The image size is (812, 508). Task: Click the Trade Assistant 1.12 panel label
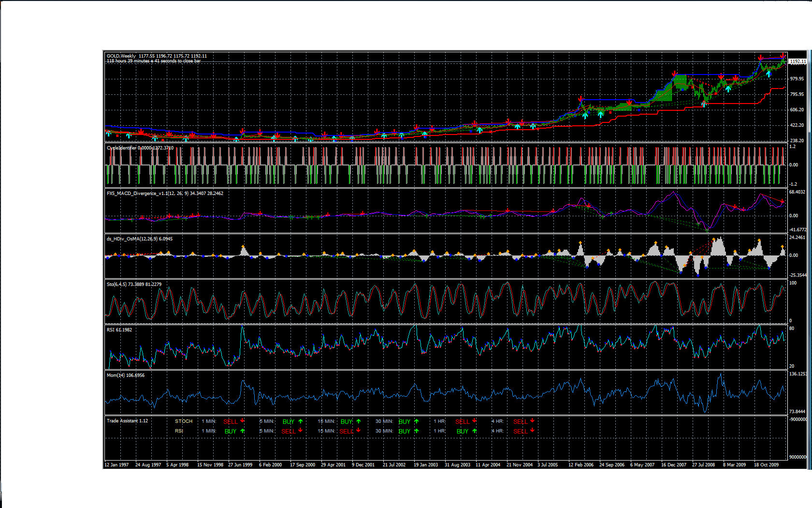point(128,421)
